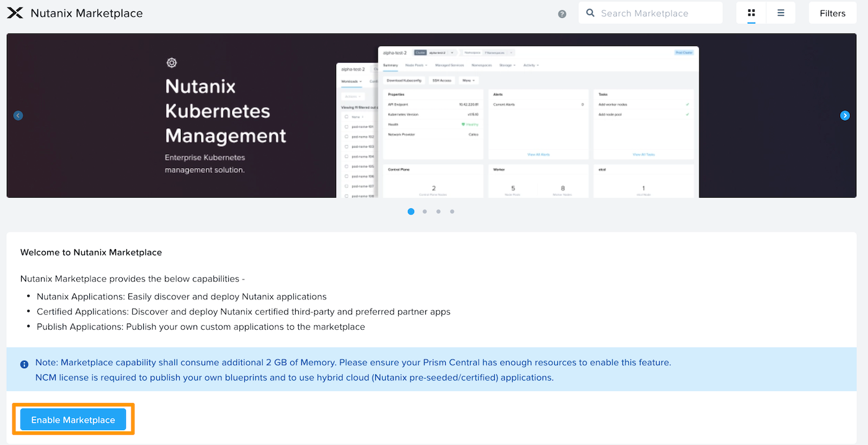
Task: Click gear icon above Nutanix Kubernetes Management
Action: pos(172,63)
